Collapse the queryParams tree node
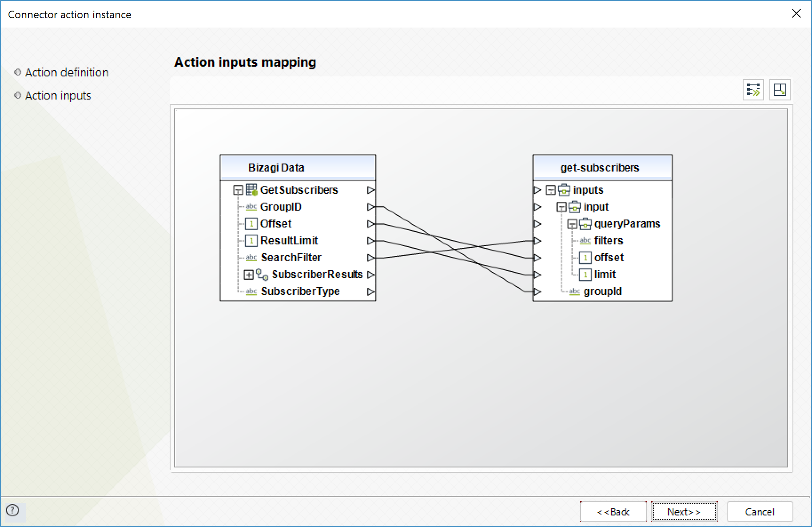 click(x=572, y=224)
